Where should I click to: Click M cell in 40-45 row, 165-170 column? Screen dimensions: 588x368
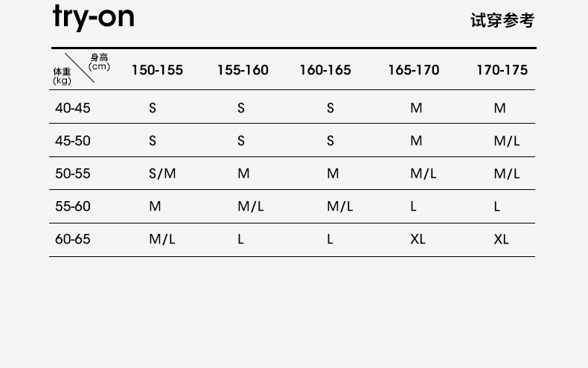(x=416, y=108)
